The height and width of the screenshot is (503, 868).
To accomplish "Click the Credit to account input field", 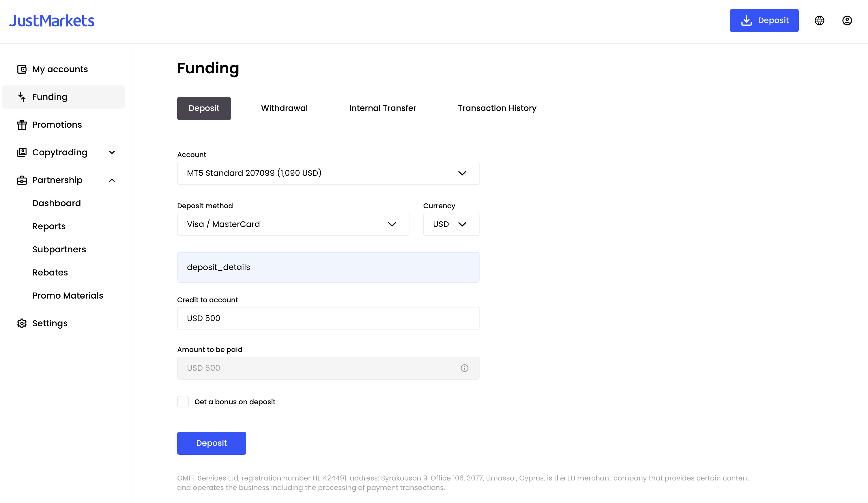I will 328,318.
